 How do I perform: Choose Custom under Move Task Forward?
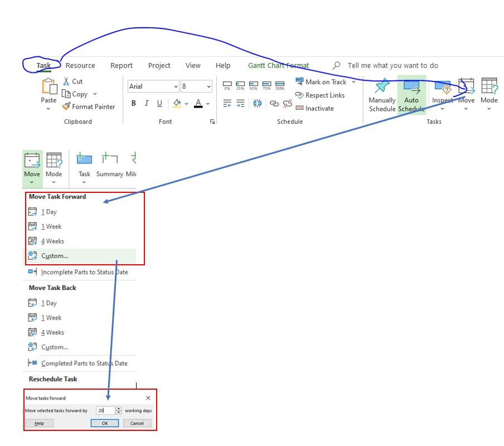80,256
